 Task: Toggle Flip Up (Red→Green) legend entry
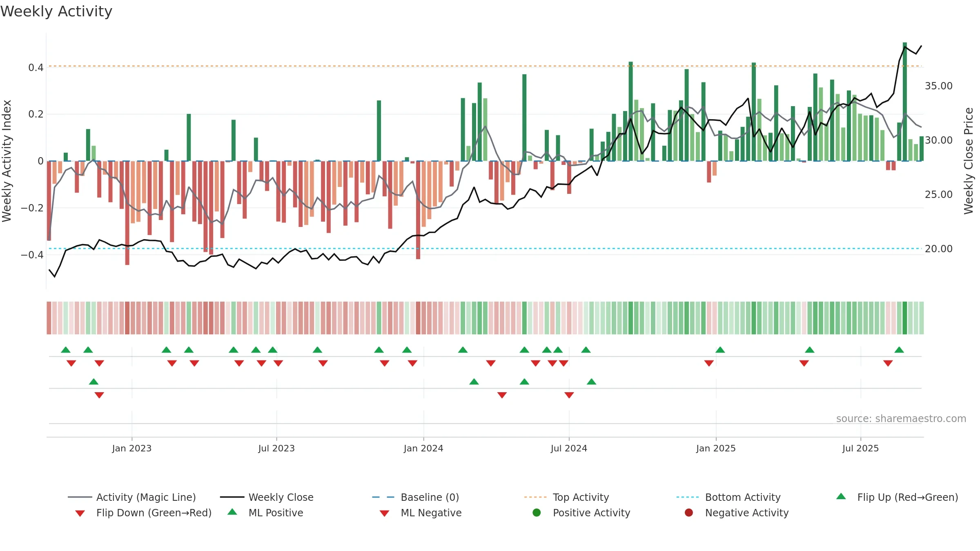[897, 497]
